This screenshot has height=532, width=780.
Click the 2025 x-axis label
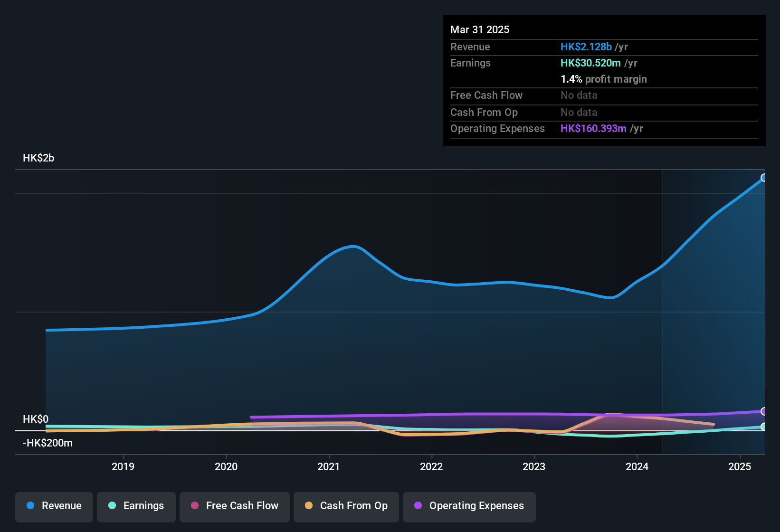pyautogui.click(x=740, y=467)
